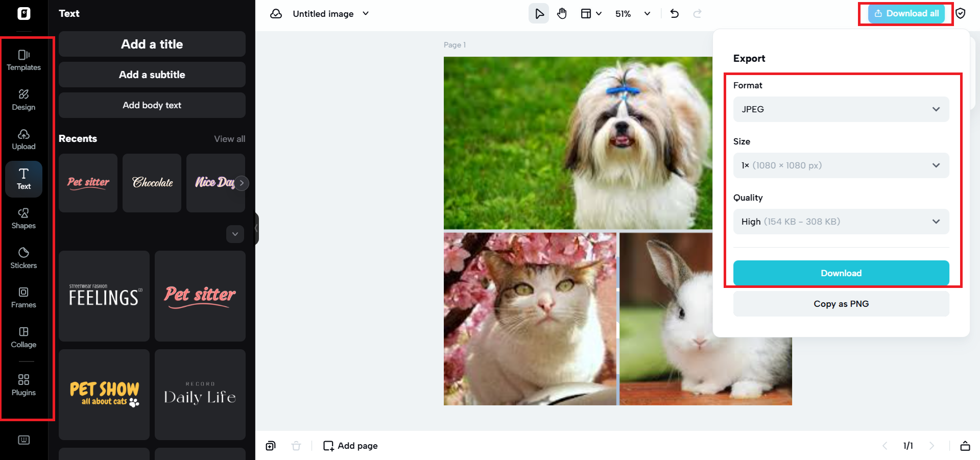Select the Hand pan tool
Image resolution: width=980 pixels, height=460 pixels.
pos(562,13)
